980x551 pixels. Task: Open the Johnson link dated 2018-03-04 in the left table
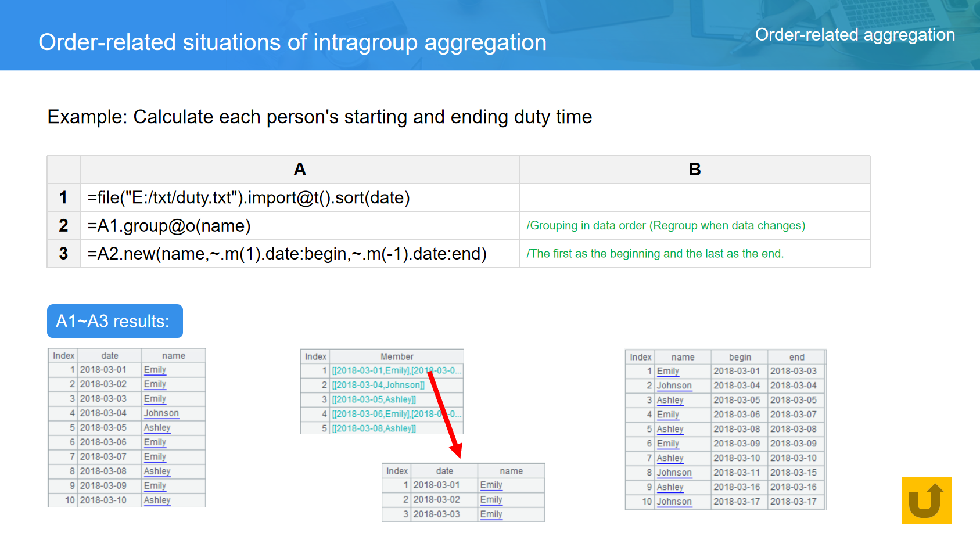[161, 413]
